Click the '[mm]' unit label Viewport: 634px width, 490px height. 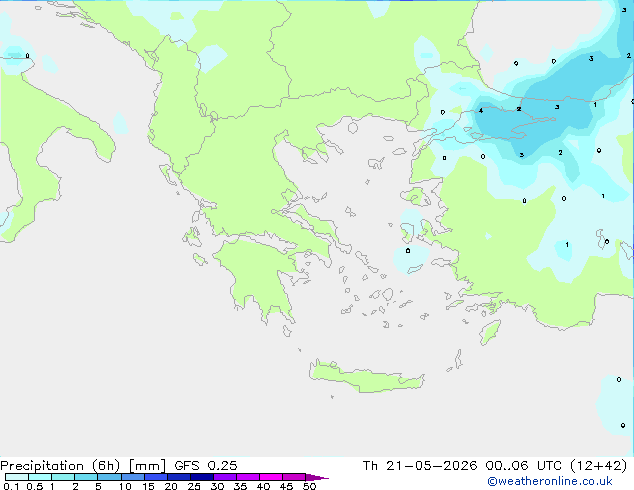coord(147,466)
